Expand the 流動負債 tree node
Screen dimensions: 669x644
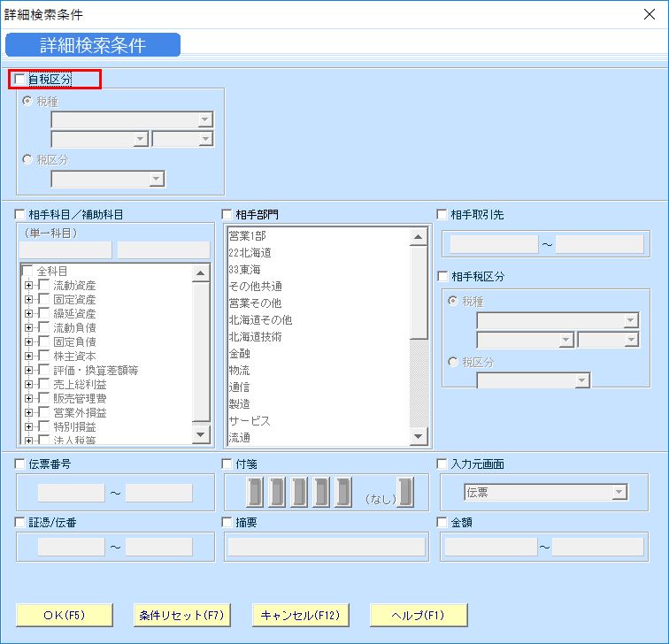(x=28, y=327)
